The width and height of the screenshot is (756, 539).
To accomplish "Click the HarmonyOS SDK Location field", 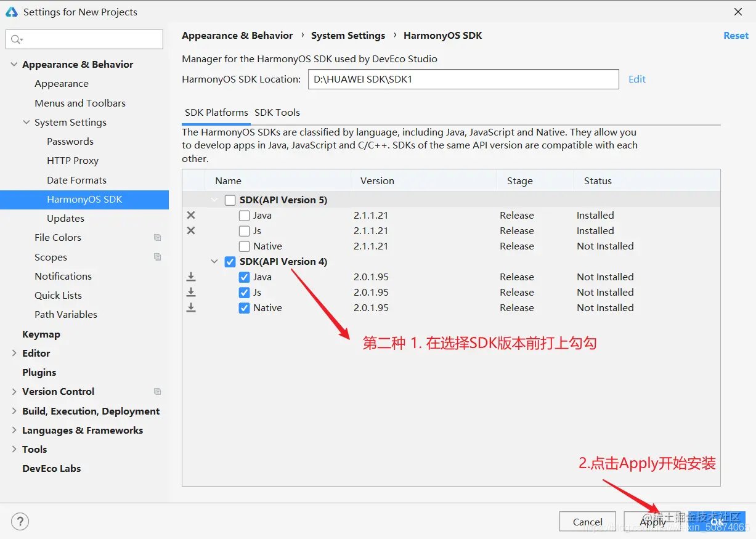I will [x=463, y=79].
